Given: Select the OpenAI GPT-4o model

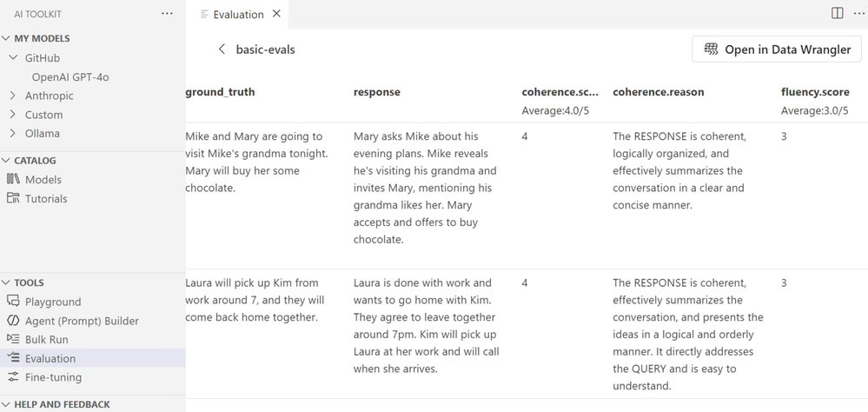Looking at the screenshot, I should (x=70, y=76).
